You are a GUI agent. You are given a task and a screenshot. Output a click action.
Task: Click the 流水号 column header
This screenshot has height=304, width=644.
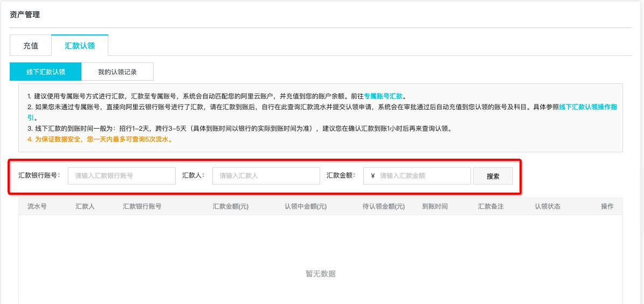(37, 207)
